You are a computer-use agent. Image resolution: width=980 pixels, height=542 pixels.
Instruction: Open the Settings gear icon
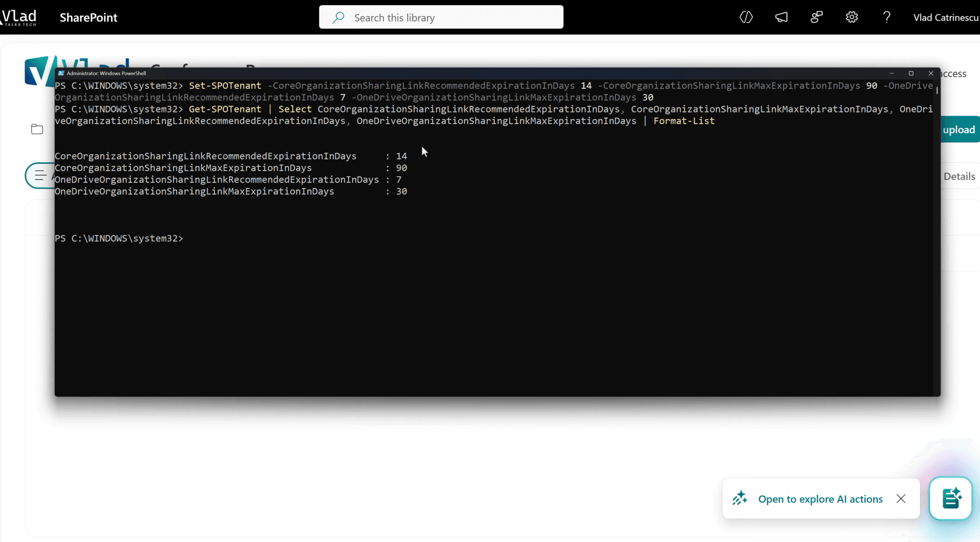[x=852, y=17]
